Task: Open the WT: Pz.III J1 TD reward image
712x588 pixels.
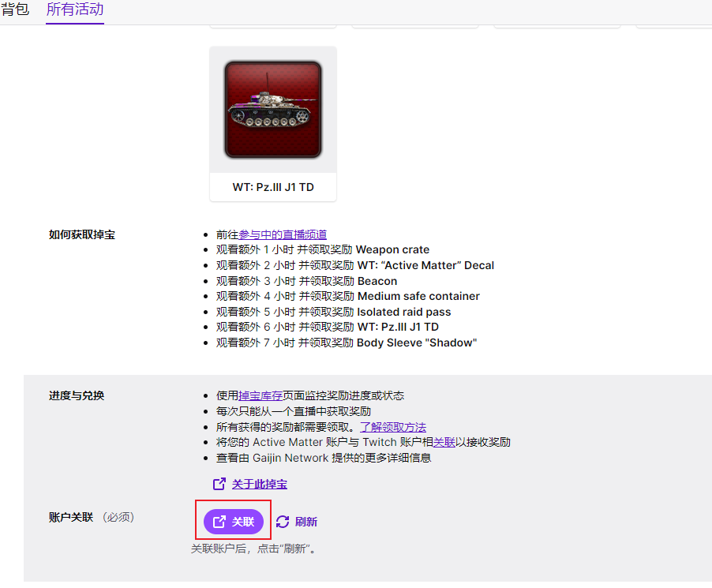Action: (x=272, y=109)
